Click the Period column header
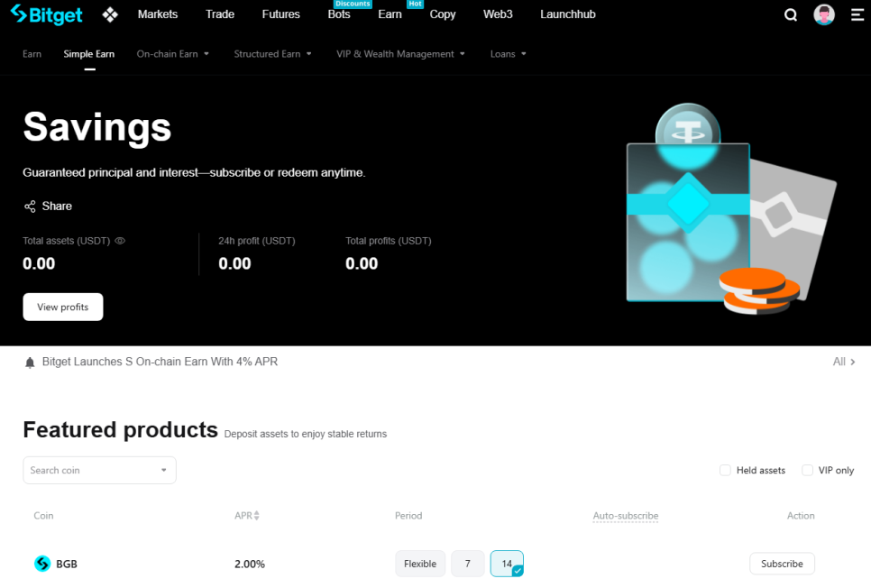This screenshot has width=871, height=588. pyautogui.click(x=408, y=516)
